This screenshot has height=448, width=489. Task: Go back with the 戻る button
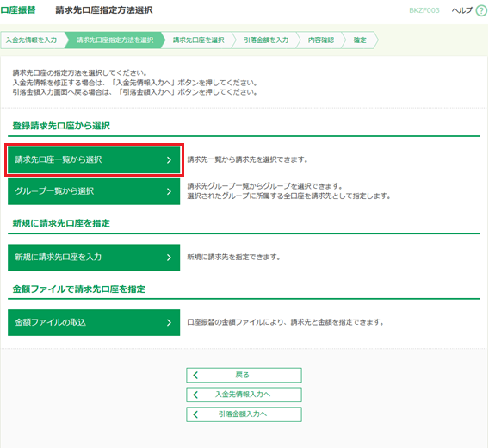(x=244, y=375)
